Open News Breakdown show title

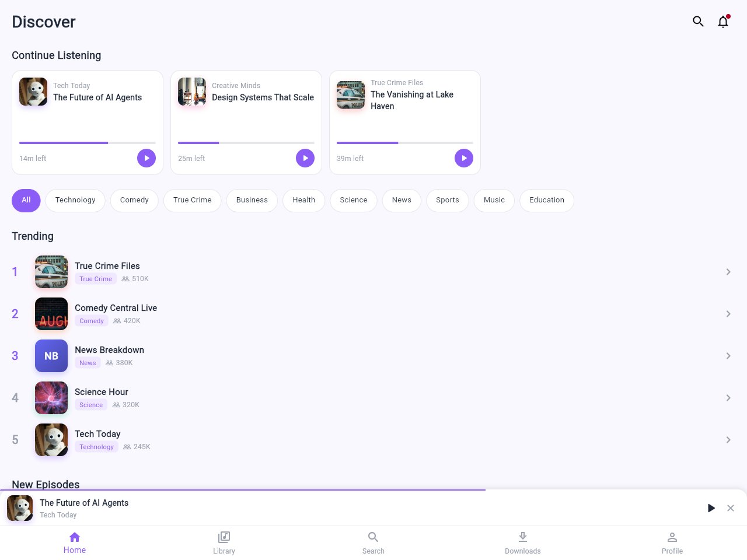109,350
